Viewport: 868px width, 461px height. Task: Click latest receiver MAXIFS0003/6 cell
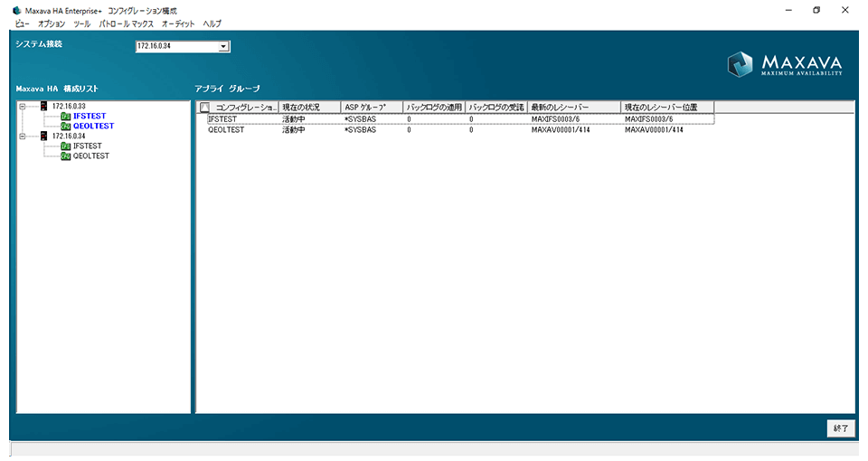[555, 119]
